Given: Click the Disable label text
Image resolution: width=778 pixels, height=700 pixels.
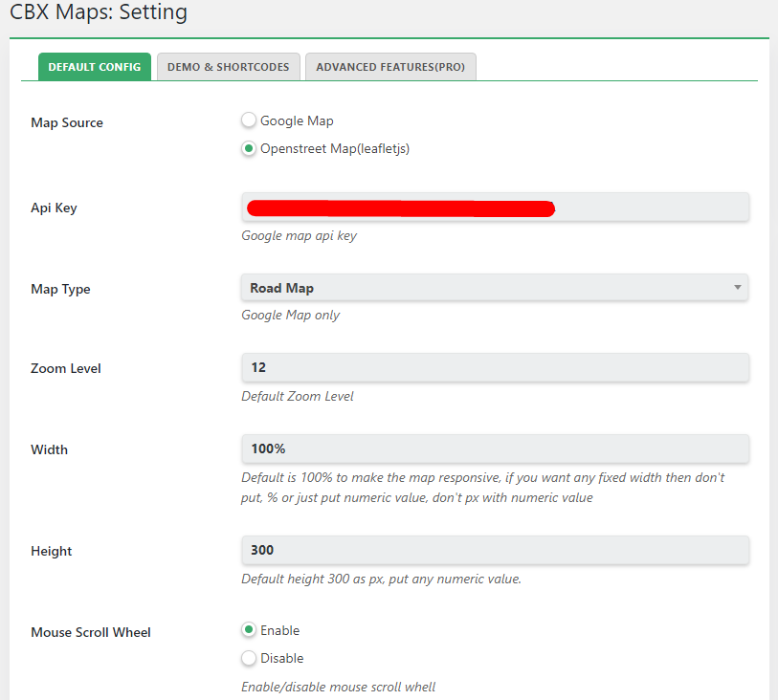Looking at the screenshot, I should [x=282, y=658].
